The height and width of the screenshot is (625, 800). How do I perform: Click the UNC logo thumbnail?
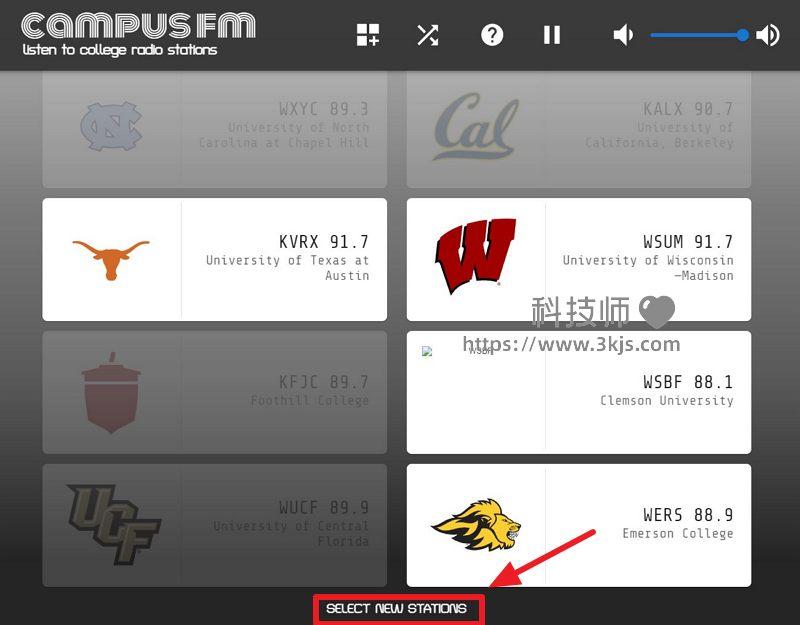(x=111, y=126)
